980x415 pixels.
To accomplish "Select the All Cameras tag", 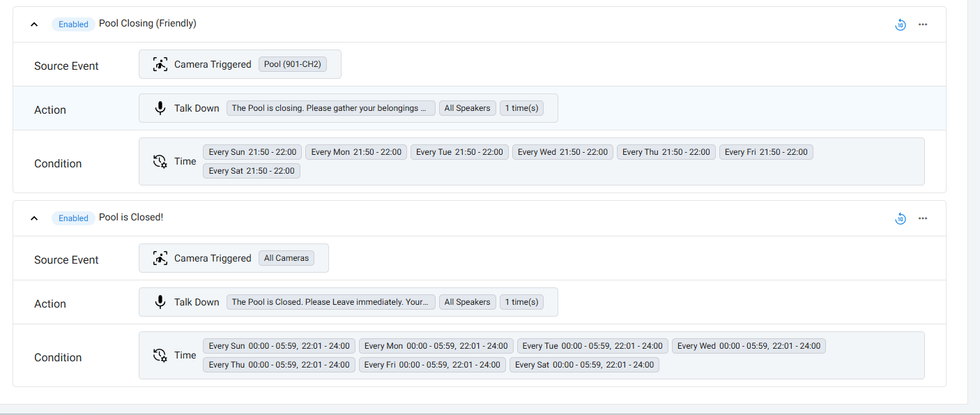I will [x=286, y=258].
